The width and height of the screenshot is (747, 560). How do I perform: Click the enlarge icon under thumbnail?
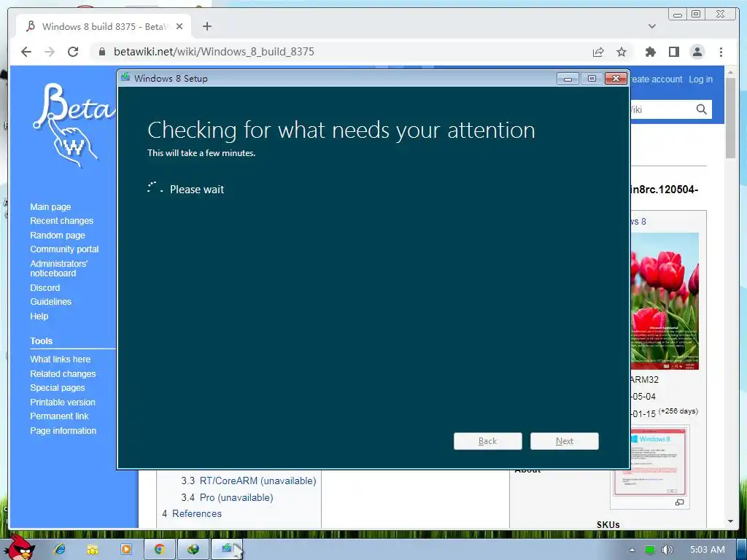click(679, 502)
